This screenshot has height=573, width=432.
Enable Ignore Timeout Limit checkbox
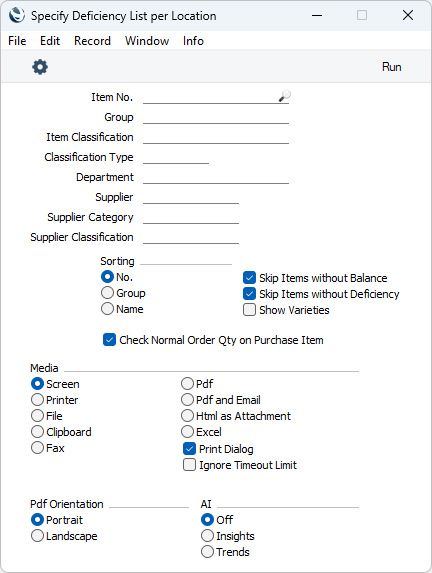click(x=189, y=465)
